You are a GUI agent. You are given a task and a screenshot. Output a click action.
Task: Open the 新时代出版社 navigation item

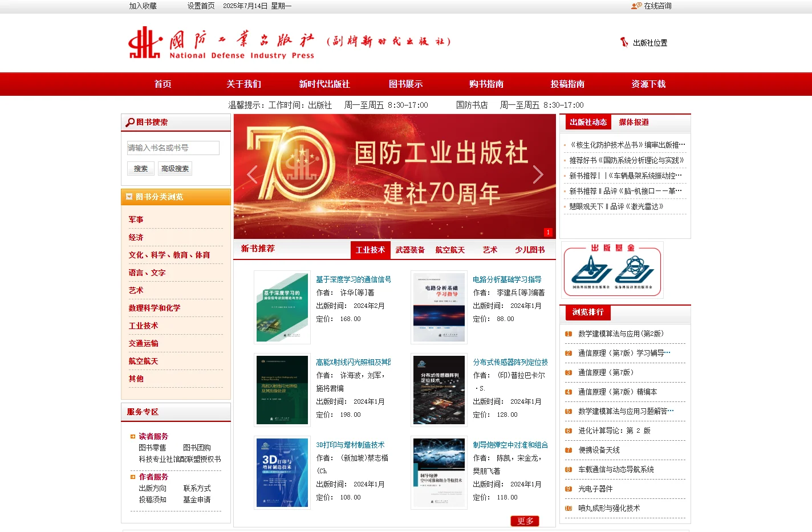324,84
